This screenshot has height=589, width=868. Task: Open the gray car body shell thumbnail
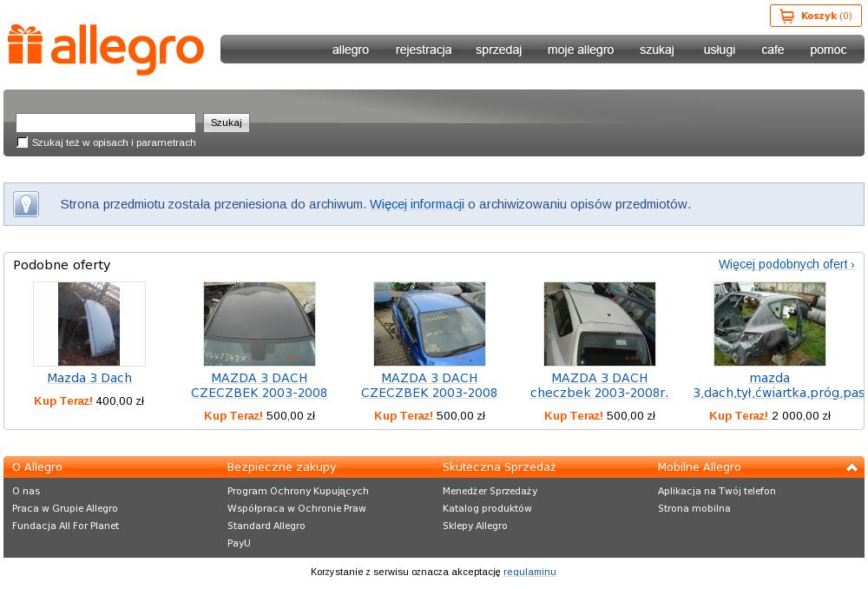tap(769, 323)
